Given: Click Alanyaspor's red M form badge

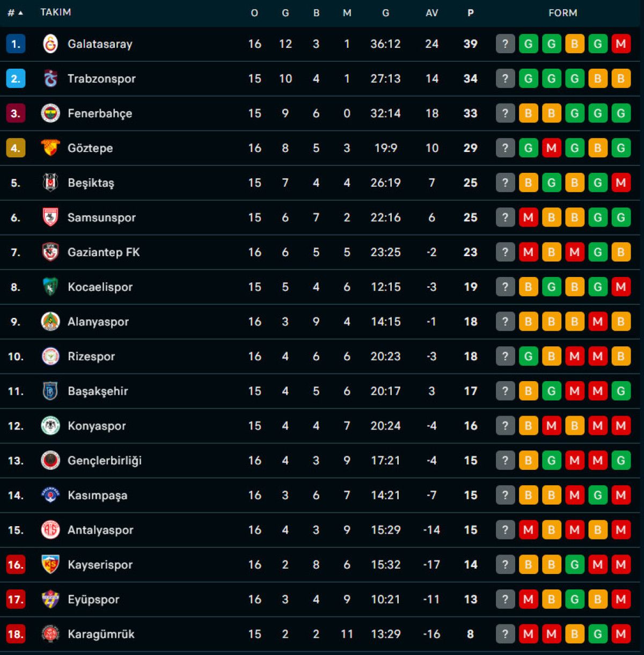Looking at the screenshot, I should (x=598, y=322).
